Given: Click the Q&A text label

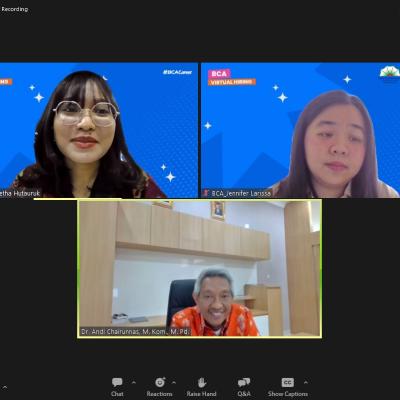Looking at the screenshot, I should click(244, 394).
